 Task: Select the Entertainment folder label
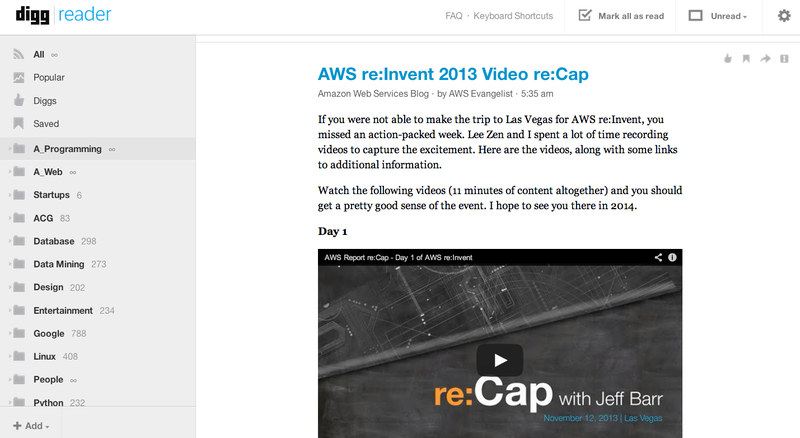[x=63, y=310]
